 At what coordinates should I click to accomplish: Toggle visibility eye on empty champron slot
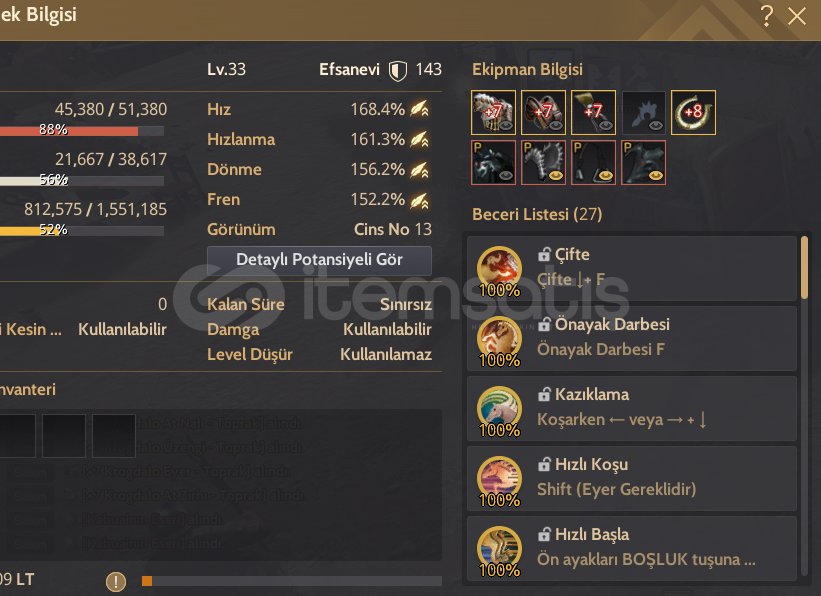click(656, 125)
